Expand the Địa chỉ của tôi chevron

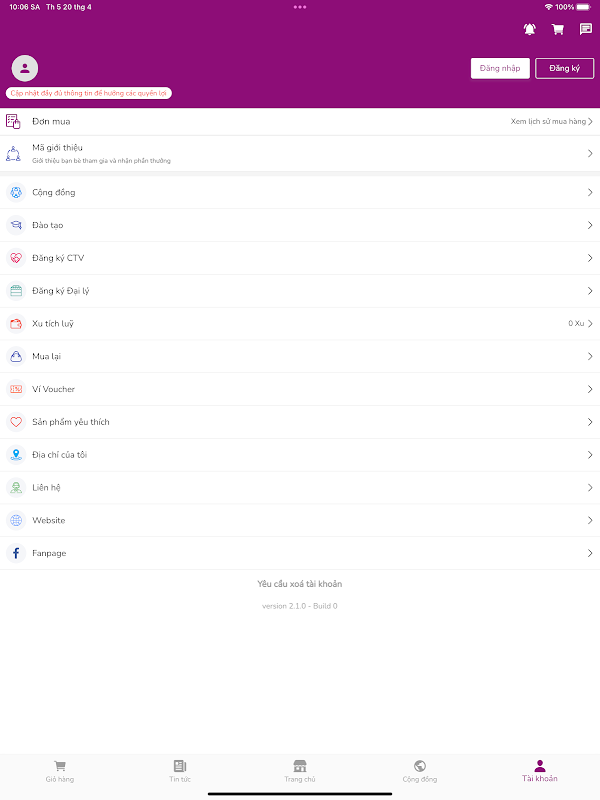pos(590,455)
